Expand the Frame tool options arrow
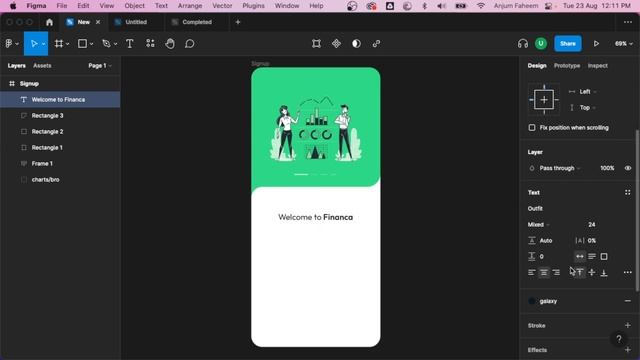 tap(67, 44)
